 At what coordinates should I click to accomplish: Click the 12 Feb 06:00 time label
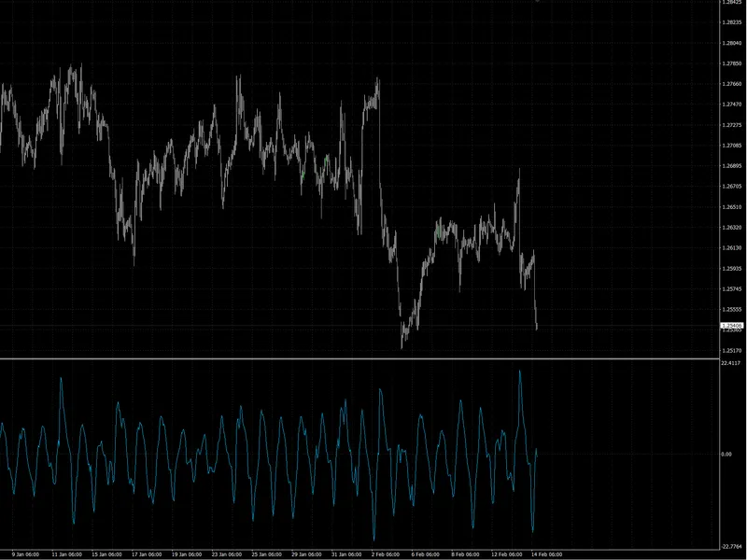507,554
